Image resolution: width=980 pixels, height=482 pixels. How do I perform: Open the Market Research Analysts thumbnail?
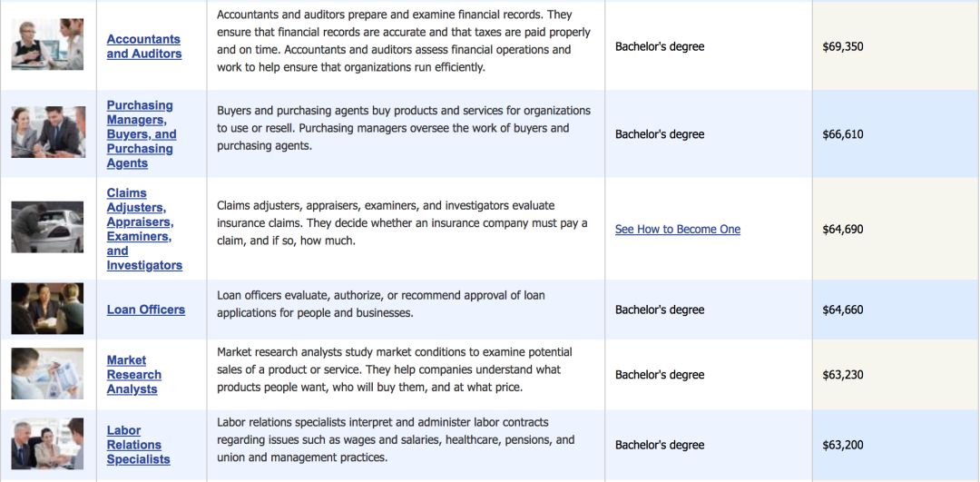(x=47, y=374)
